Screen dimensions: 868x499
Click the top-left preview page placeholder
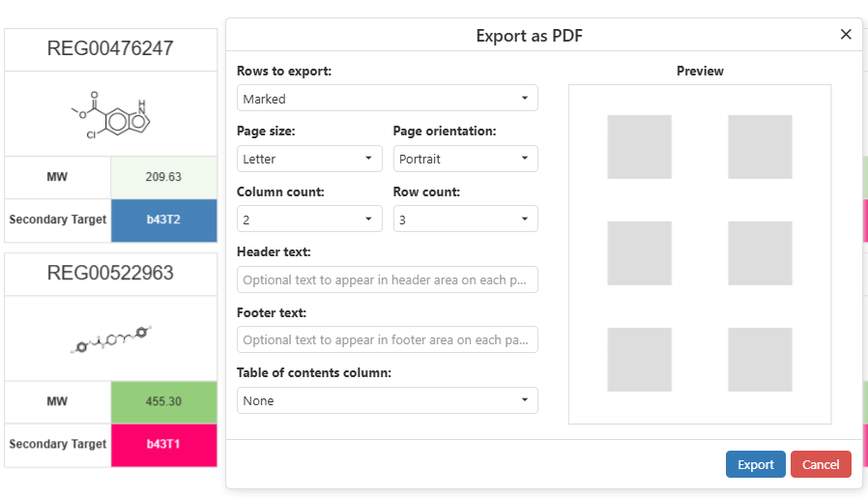click(x=639, y=147)
